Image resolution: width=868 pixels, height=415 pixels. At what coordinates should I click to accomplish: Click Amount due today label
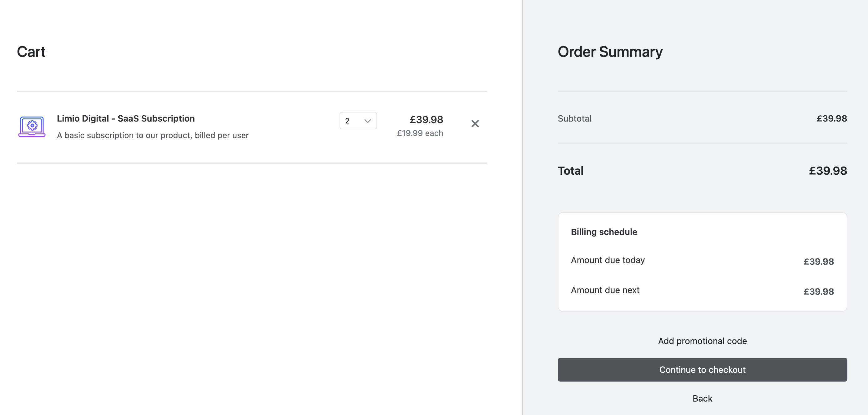(608, 260)
